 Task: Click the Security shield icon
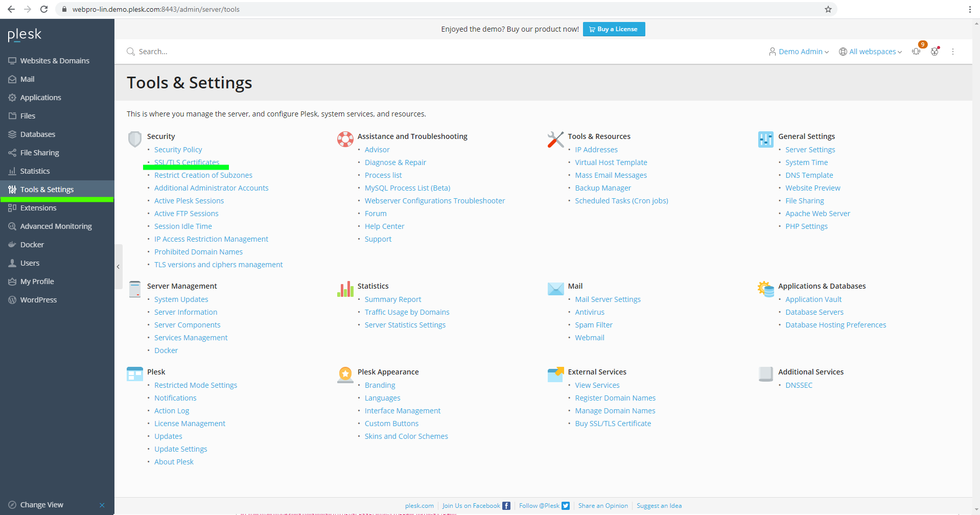tap(135, 139)
